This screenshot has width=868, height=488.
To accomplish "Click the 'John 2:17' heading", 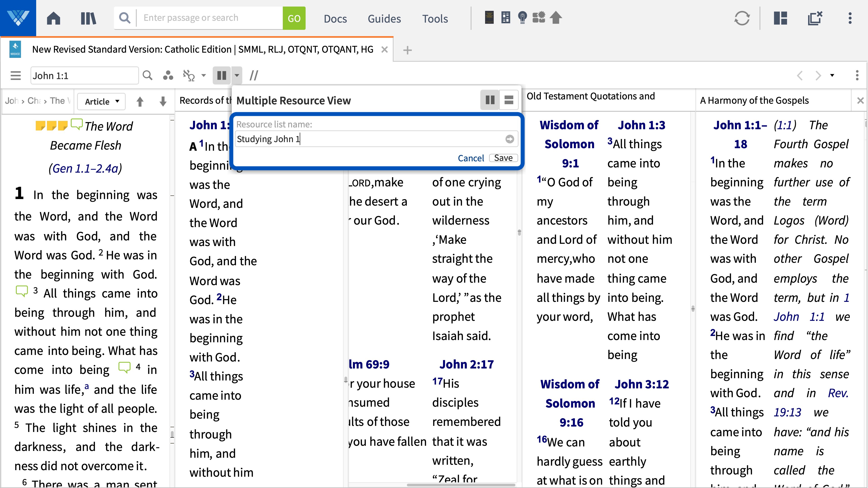I will (x=466, y=364).
